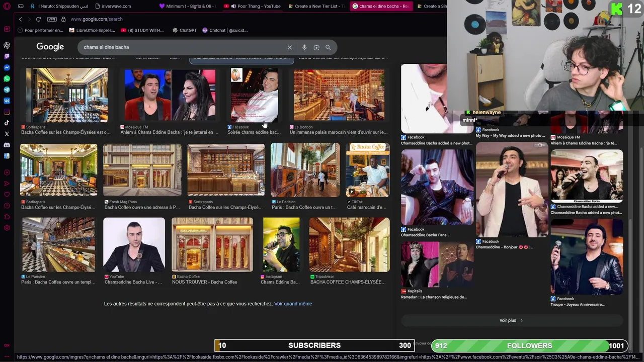Start Google voice search
Image resolution: width=644 pixels, height=362 pixels.
[x=304, y=47]
